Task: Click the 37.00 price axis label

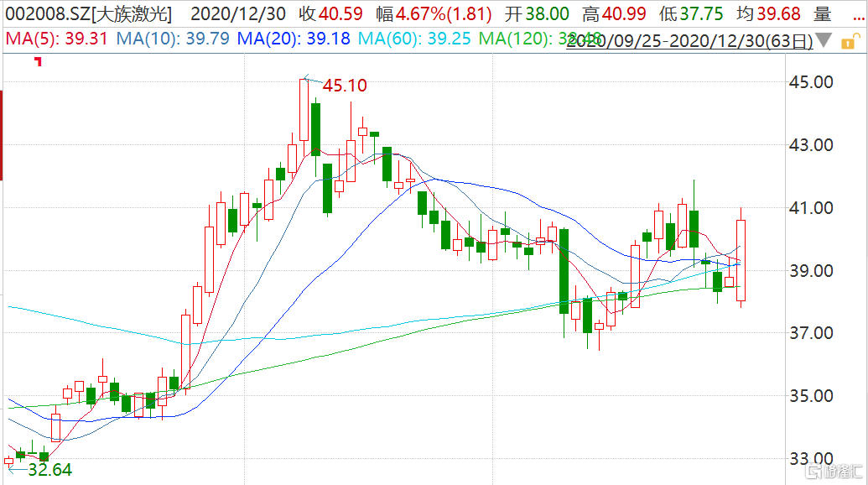Action: pyautogui.click(x=811, y=333)
